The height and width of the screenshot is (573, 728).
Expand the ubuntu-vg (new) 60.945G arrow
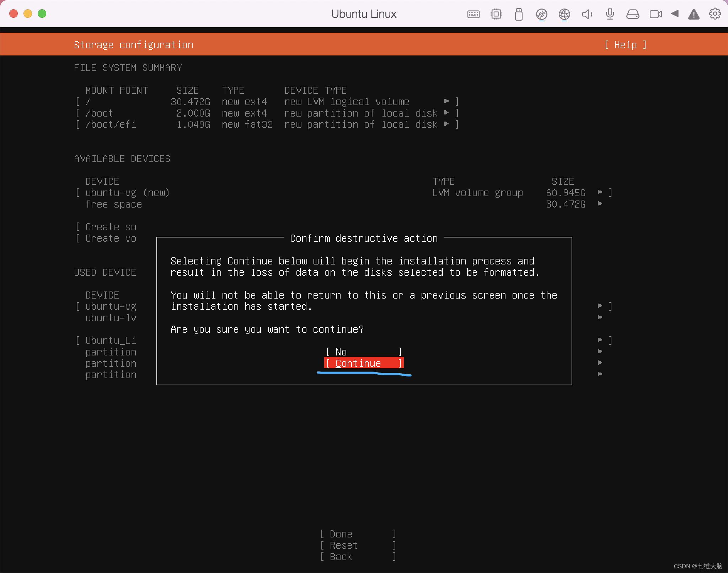coord(600,192)
